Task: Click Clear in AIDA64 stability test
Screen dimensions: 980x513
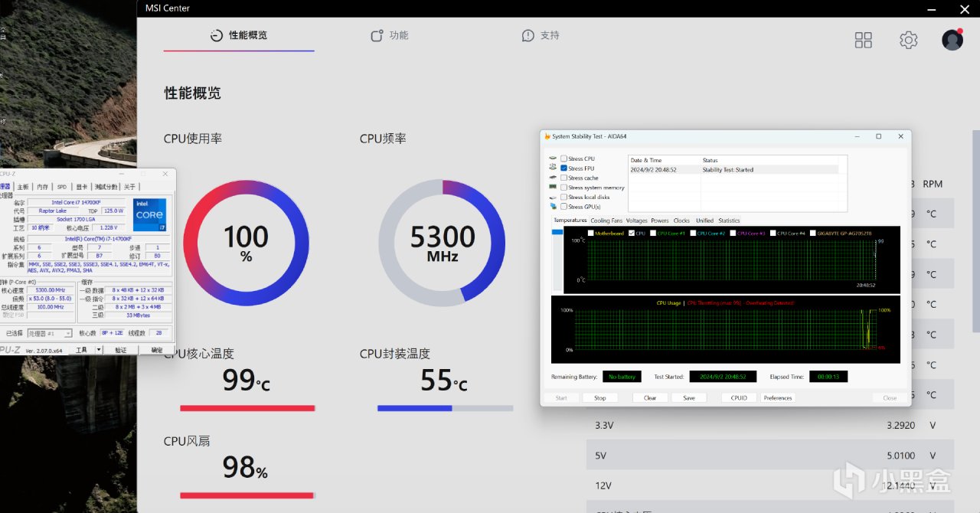Action: pyautogui.click(x=650, y=398)
